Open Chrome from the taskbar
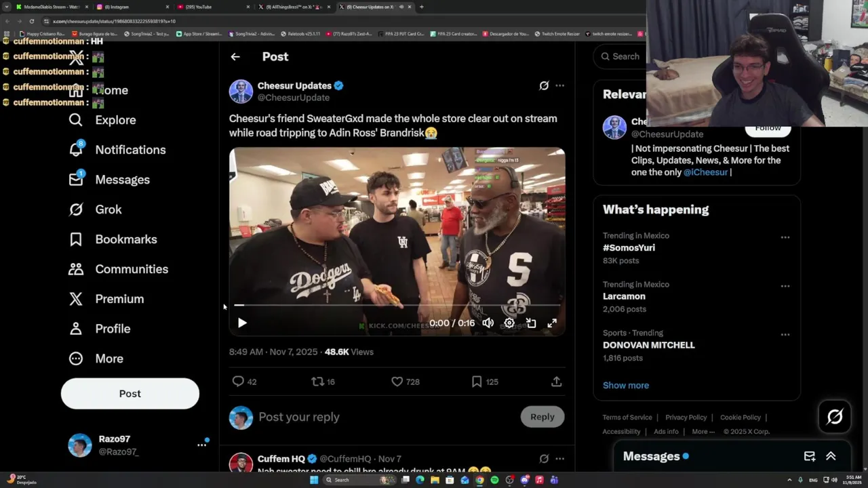The height and width of the screenshot is (488, 868). 479,480
